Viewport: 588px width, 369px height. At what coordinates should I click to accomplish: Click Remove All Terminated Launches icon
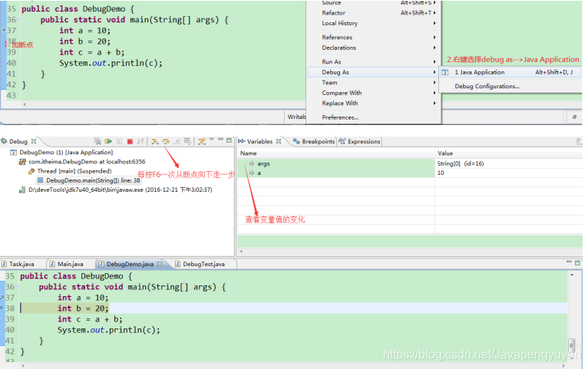[x=97, y=141]
